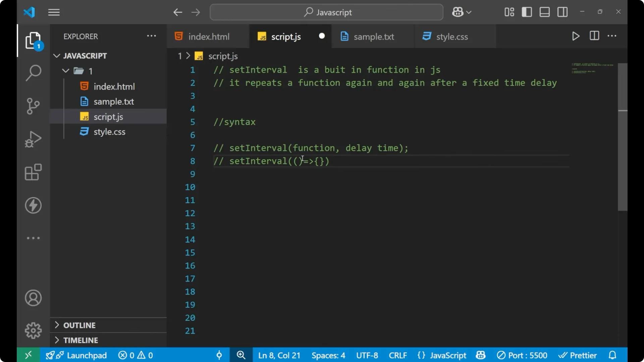Open the Run and Debug view
644x362 pixels.
point(33,139)
